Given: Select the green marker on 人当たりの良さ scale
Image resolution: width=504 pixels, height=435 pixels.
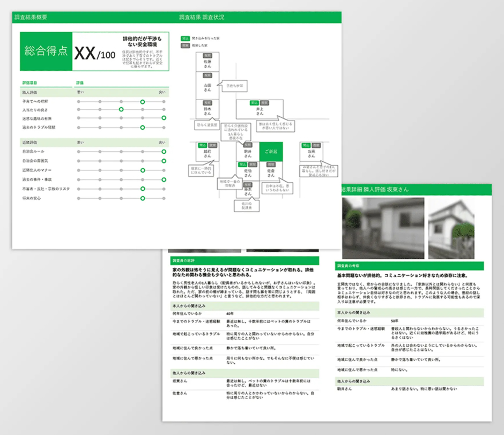Looking at the screenshot, I should coord(121,109).
